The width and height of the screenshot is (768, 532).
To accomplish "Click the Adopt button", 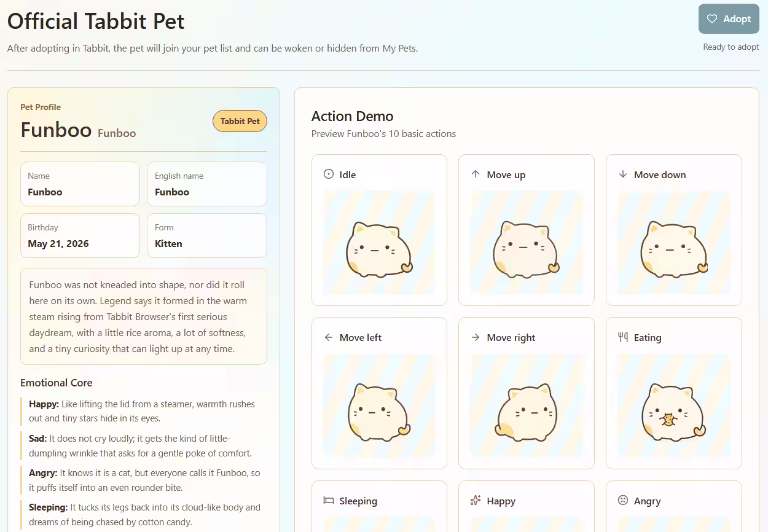I will pyautogui.click(x=729, y=18).
